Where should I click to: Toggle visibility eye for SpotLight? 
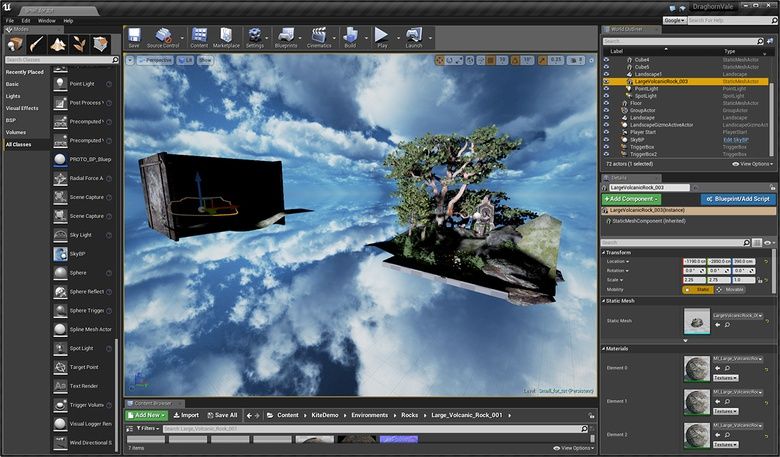606,96
